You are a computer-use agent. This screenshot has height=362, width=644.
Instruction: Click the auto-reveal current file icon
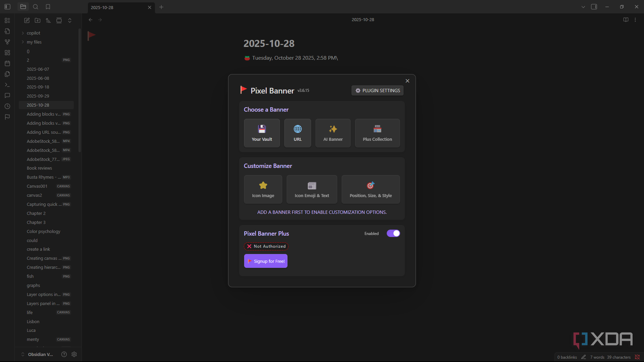coord(59,20)
